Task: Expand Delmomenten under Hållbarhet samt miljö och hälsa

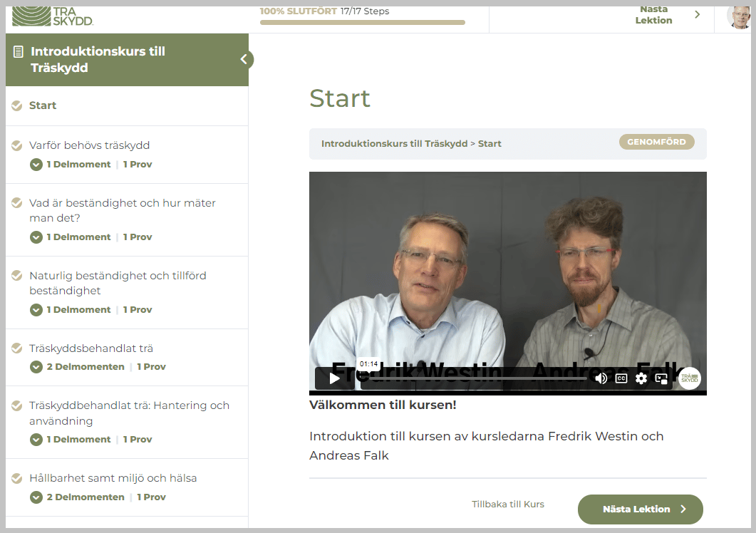Action: [x=36, y=497]
